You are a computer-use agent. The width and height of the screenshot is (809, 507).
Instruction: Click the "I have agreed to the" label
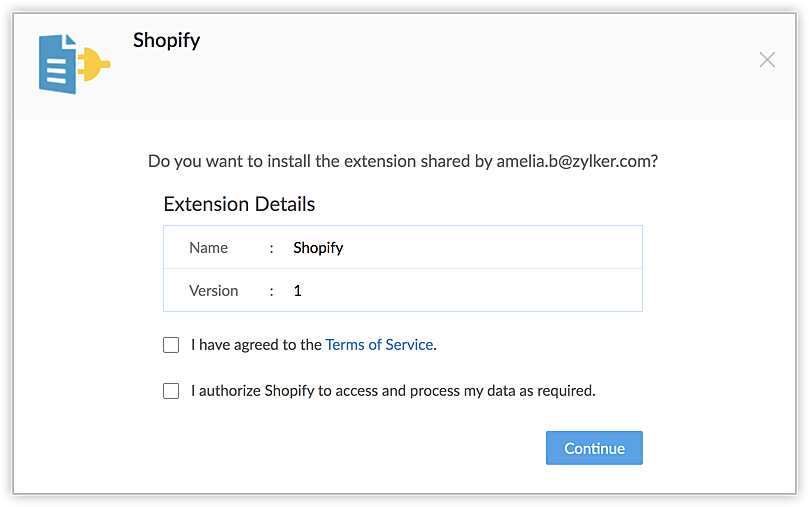click(257, 345)
